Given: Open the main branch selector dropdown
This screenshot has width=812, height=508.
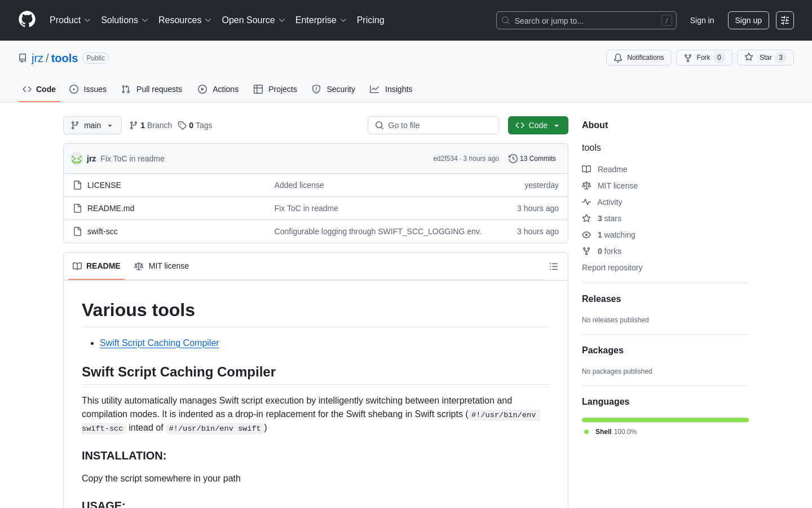Looking at the screenshot, I should pyautogui.click(x=92, y=125).
